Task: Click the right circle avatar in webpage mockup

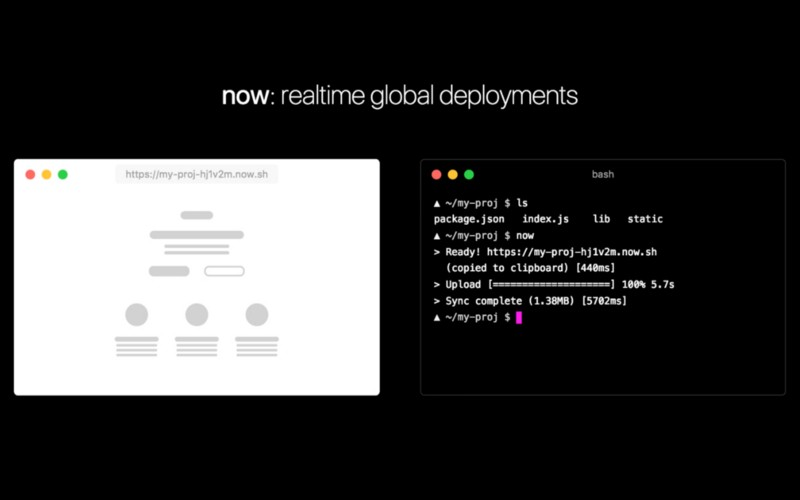Action: pyautogui.click(x=257, y=315)
